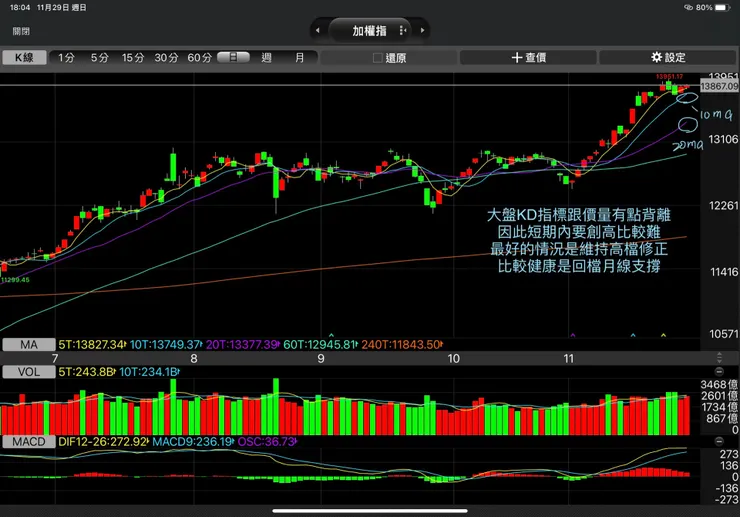The width and height of the screenshot is (740, 517).
Task: Select the 10T:13749.37 moving average value
Action: coord(166,345)
